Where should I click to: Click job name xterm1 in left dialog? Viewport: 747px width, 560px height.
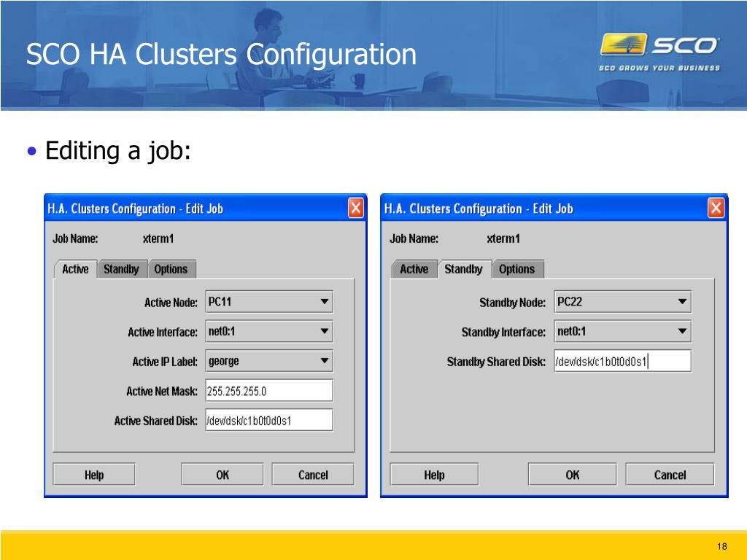coord(158,238)
